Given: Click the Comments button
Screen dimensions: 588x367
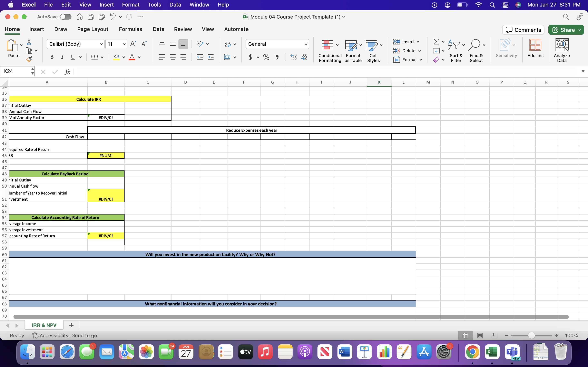Looking at the screenshot, I should click(x=523, y=30).
